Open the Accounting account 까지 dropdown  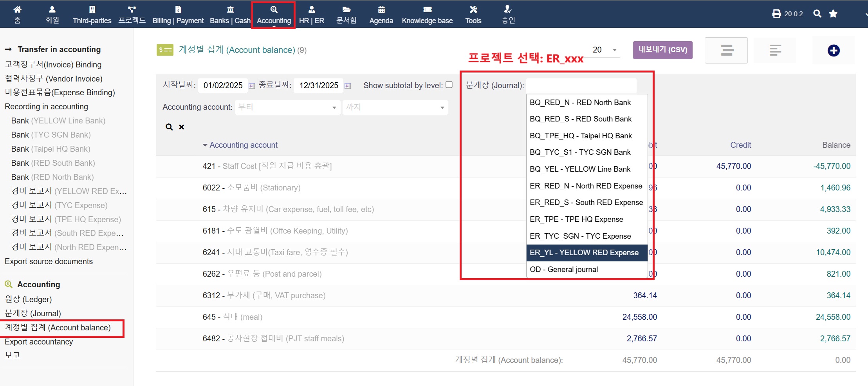pyautogui.click(x=395, y=107)
